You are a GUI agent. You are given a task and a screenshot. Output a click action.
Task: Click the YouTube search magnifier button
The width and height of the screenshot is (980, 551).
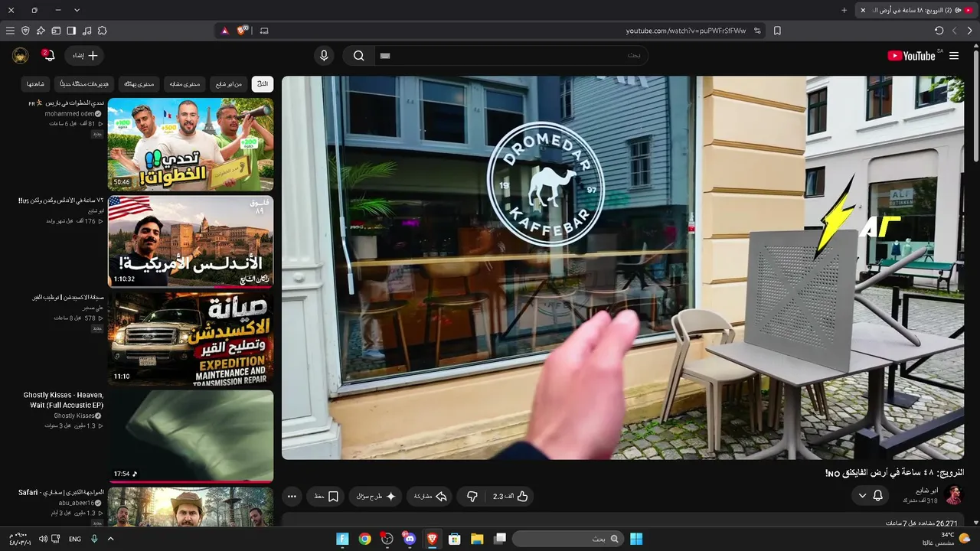(358, 56)
